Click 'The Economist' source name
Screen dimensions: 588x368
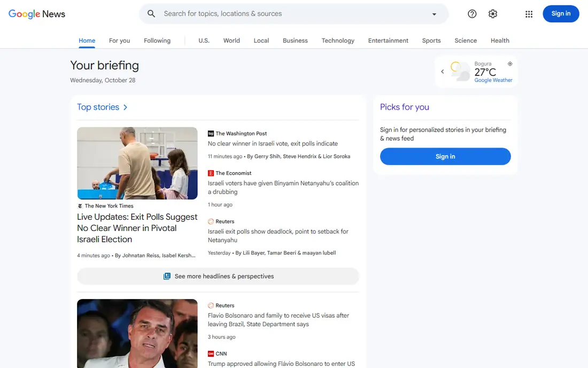[233, 173]
